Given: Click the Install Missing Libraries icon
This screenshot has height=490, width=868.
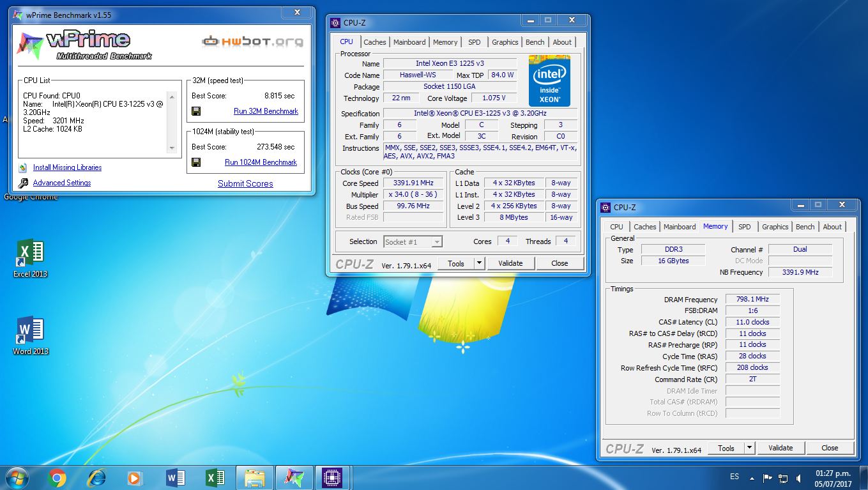Looking at the screenshot, I should 24,167.
